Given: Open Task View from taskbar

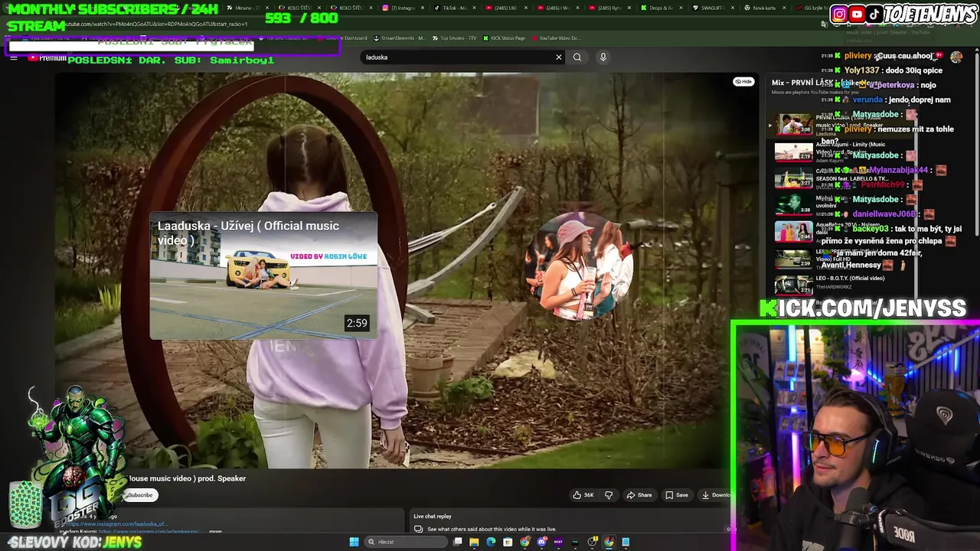Looking at the screenshot, I should point(458,542).
